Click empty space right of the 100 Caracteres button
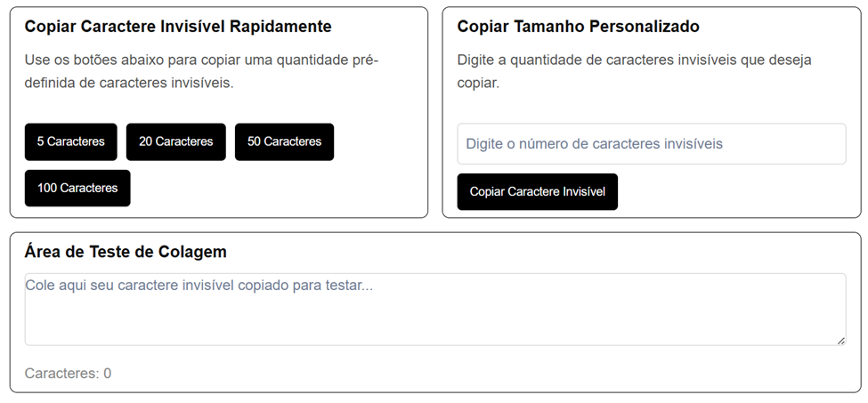Screen dimensions: 868x403 tap(267, 188)
